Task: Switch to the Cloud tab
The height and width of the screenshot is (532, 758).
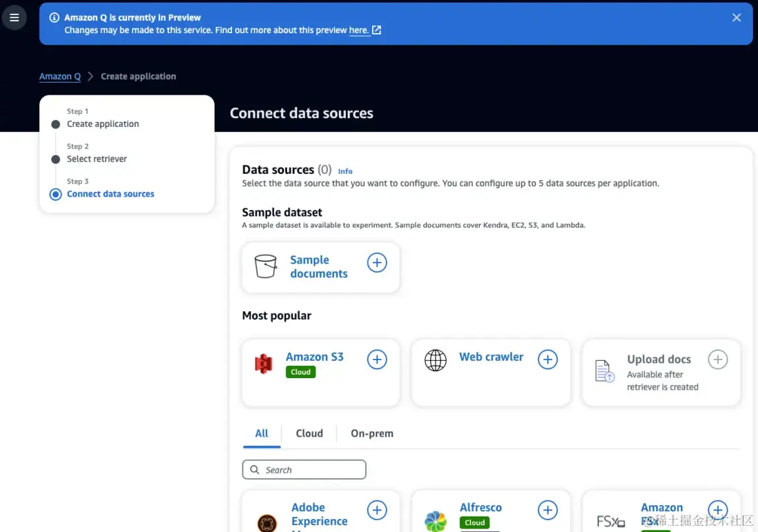Action: pos(309,433)
